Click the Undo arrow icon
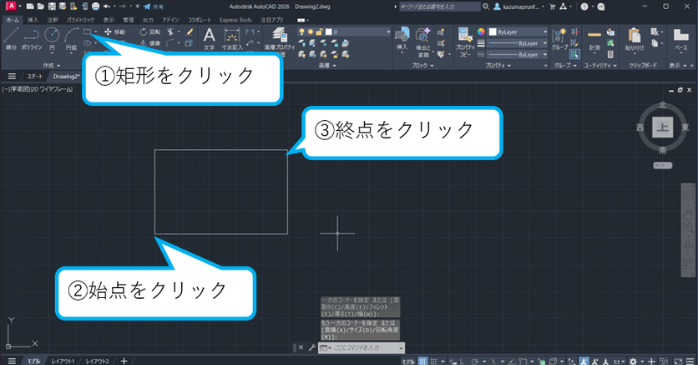 pyautogui.click(x=107, y=6)
